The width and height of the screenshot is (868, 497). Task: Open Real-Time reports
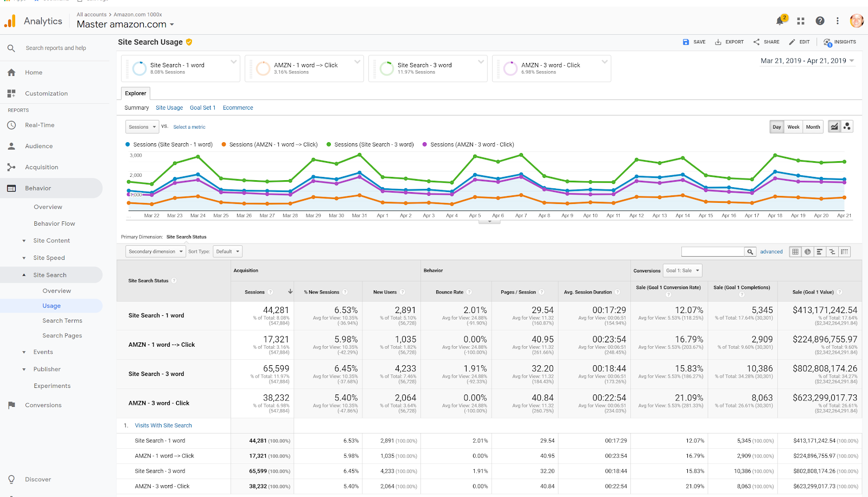[40, 125]
